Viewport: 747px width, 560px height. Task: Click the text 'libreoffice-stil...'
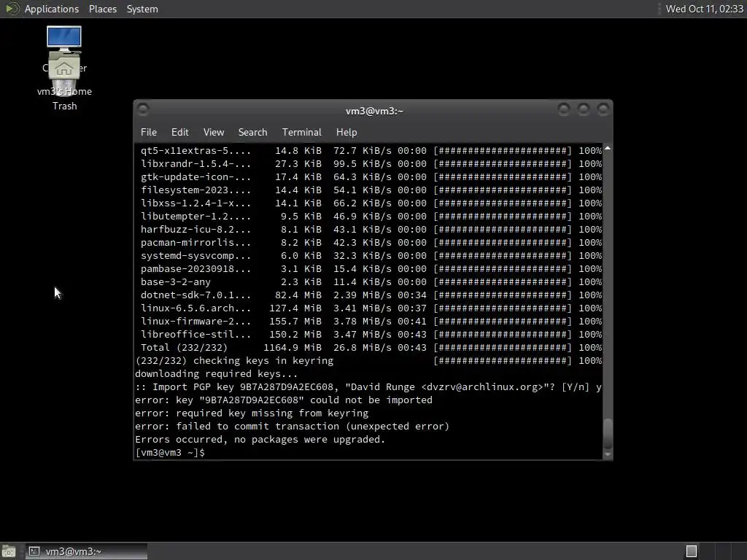coord(196,334)
